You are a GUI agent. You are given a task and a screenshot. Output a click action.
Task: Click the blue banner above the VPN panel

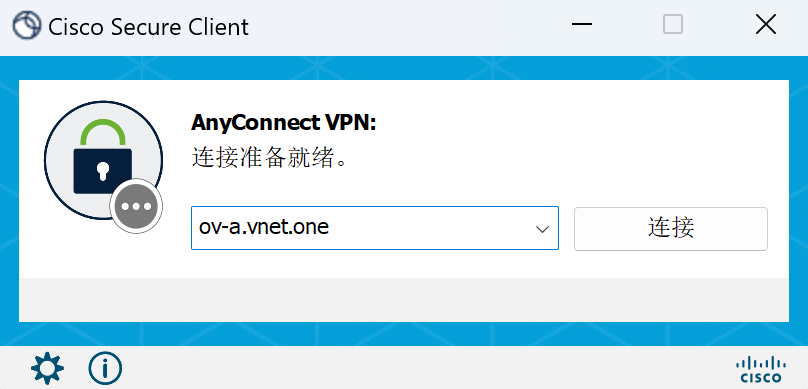[404, 68]
